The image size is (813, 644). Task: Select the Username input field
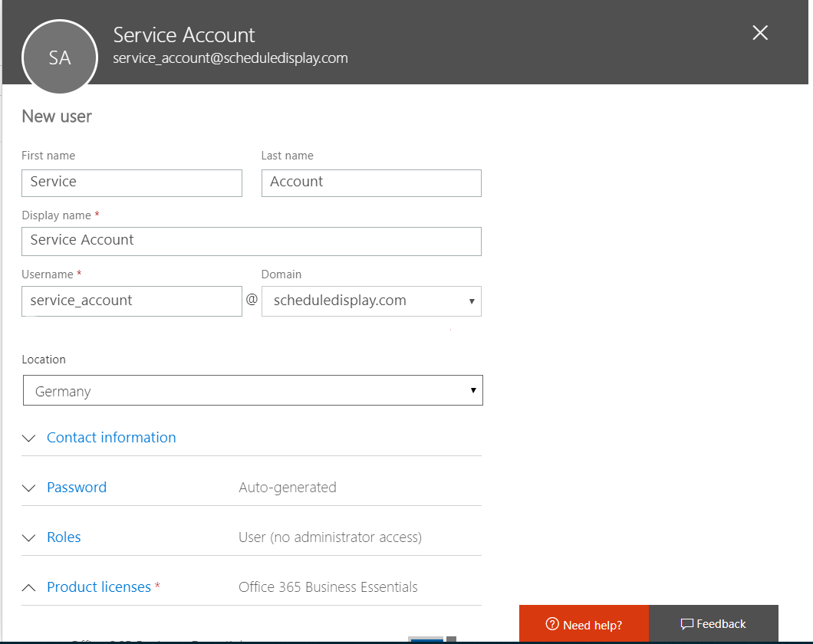[x=131, y=301]
